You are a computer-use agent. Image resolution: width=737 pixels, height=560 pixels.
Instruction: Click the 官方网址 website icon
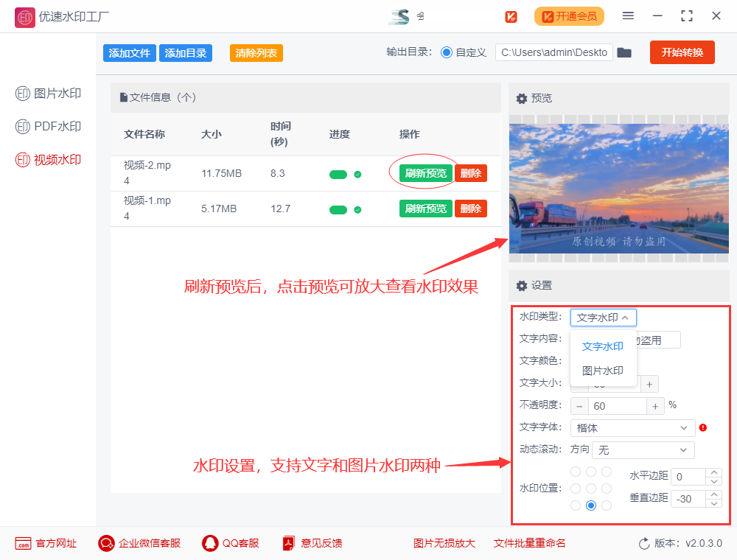tap(23, 543)
